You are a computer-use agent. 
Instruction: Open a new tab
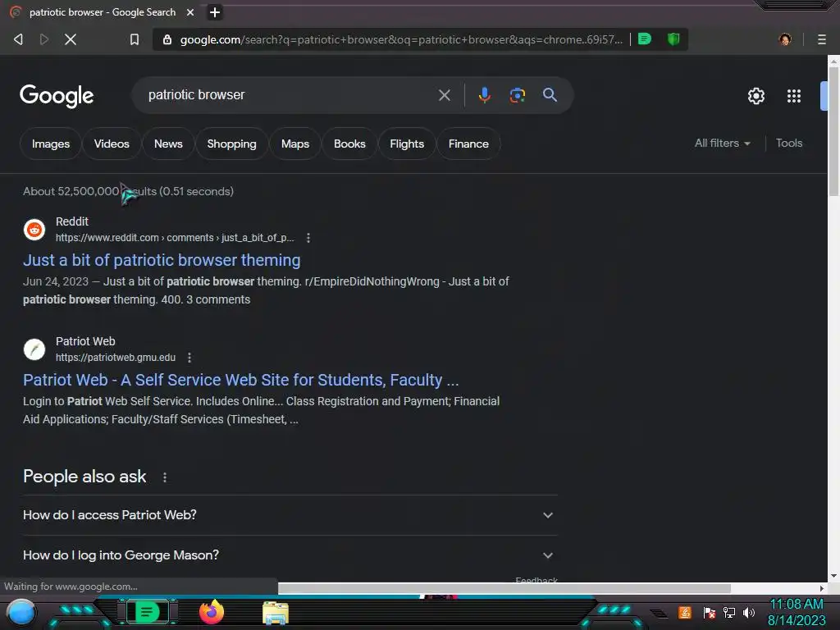click(215, 12)
